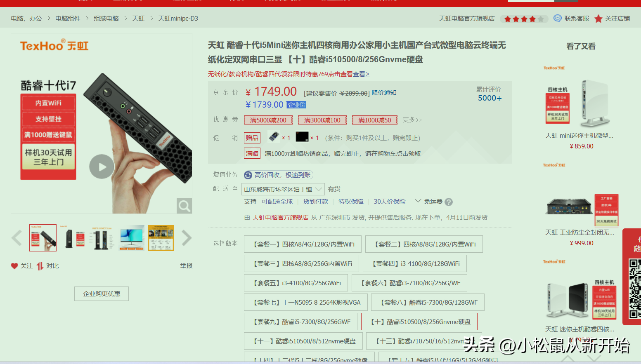Play the product video
Image resolution: width=641 pixels, height=364 pixels.
coord(102,167)
